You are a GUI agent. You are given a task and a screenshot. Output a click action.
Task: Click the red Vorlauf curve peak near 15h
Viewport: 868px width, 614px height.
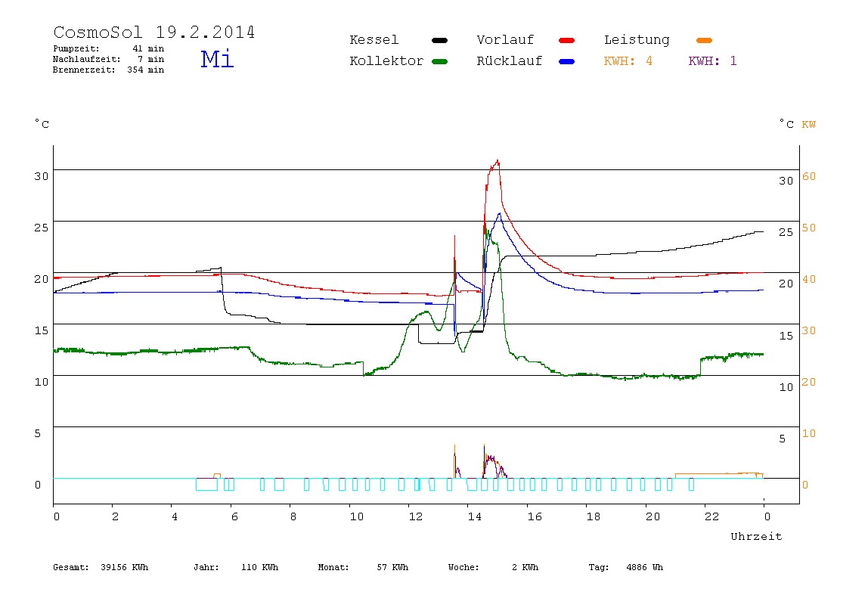497,162
